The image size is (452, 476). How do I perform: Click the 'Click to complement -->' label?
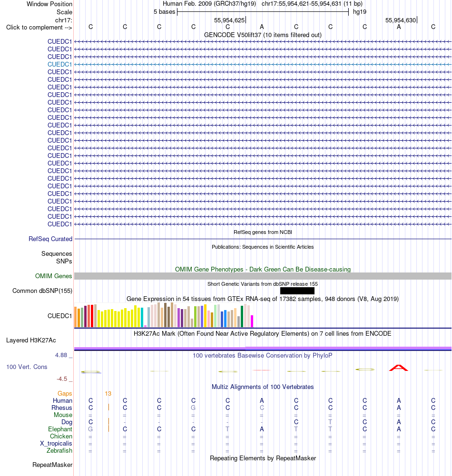point(39,27)
